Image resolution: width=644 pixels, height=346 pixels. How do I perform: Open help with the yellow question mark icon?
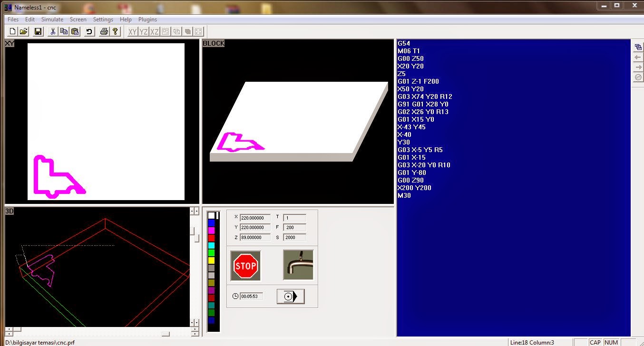click(x=115, y=31)
